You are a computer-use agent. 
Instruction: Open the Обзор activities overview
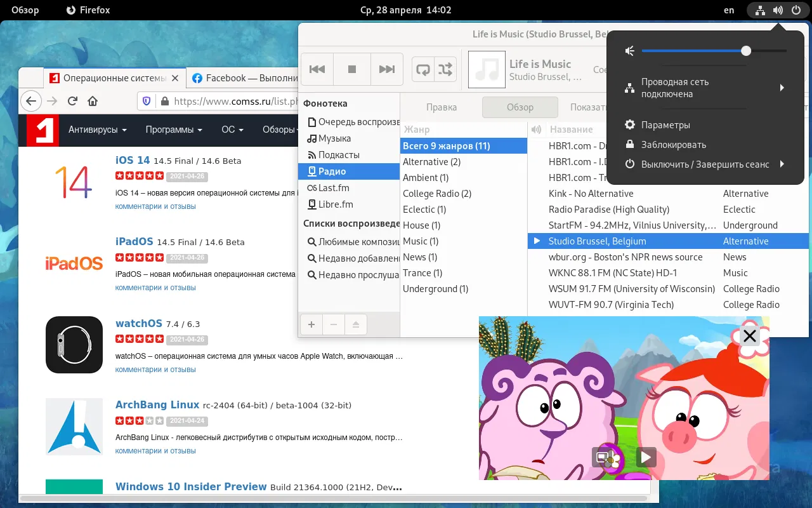[25, 10]
